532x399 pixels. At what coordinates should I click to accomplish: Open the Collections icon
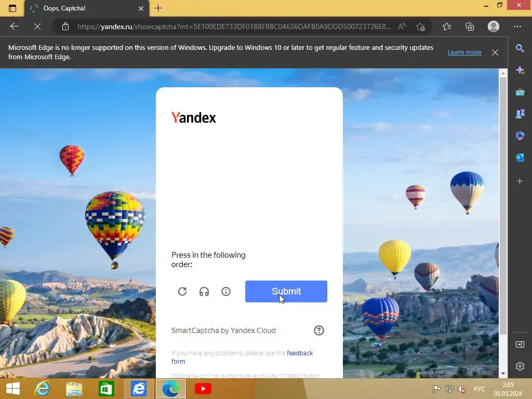point(470,26)
